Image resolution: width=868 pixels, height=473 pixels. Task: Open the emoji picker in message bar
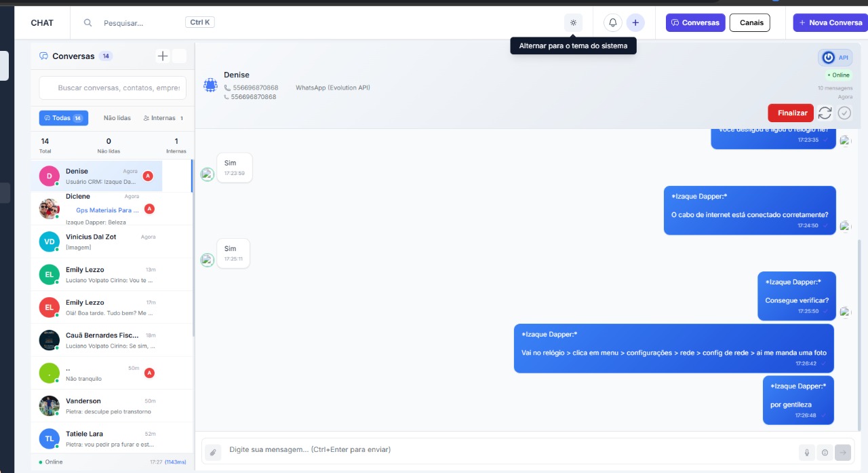[825, 452]
